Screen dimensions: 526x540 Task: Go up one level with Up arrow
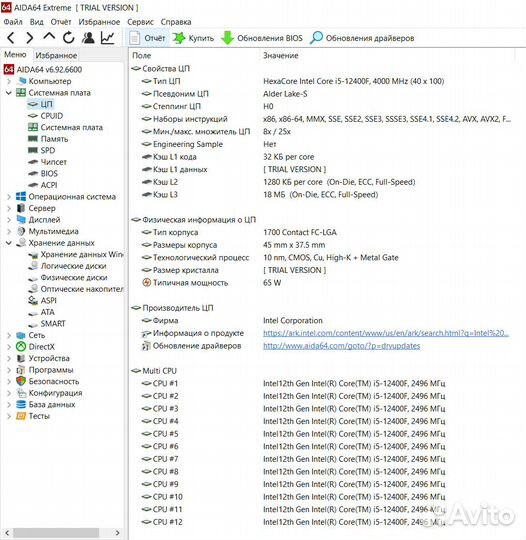[49, 37]
